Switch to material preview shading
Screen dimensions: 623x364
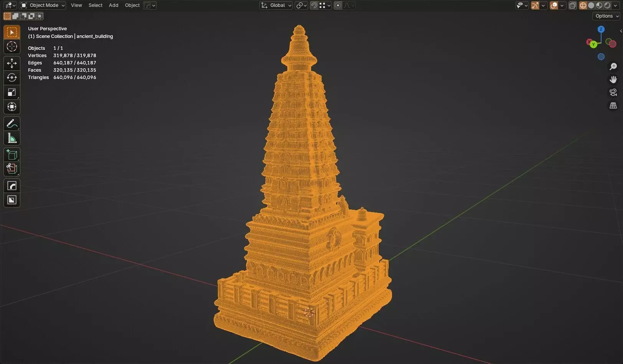599,5
